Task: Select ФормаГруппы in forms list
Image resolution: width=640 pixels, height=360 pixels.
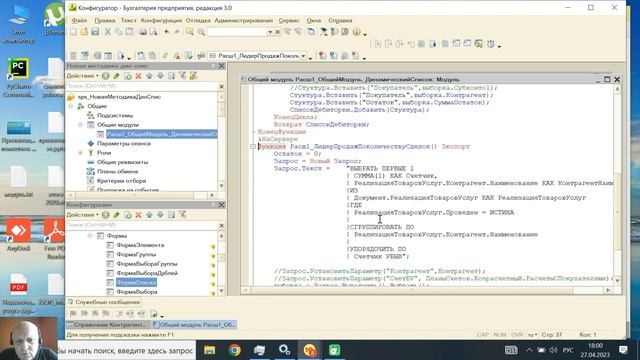Action: click(x=136, y=255)
